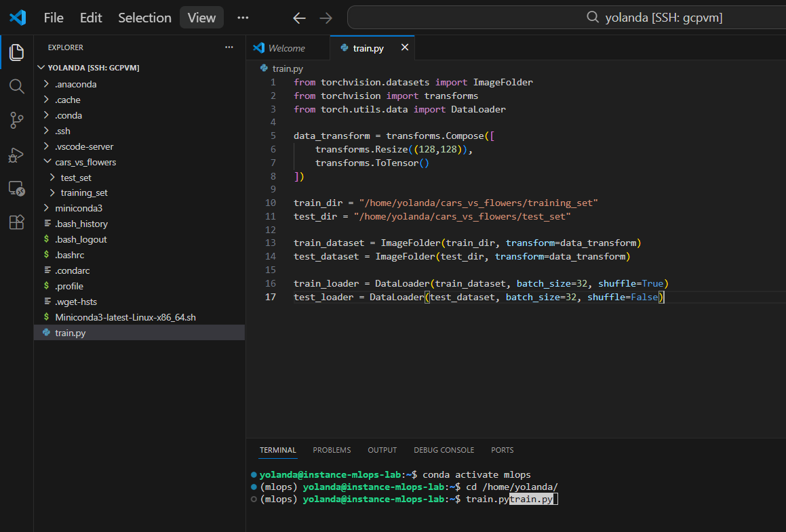Switch to the Welcome tab

click(286, 48)
